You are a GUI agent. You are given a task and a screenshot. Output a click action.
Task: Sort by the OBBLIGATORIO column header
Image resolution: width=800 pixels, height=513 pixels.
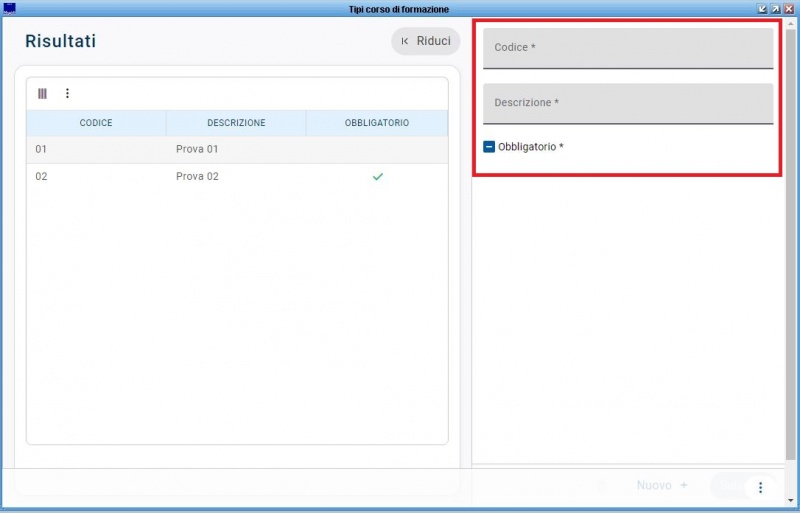point(377,123)
